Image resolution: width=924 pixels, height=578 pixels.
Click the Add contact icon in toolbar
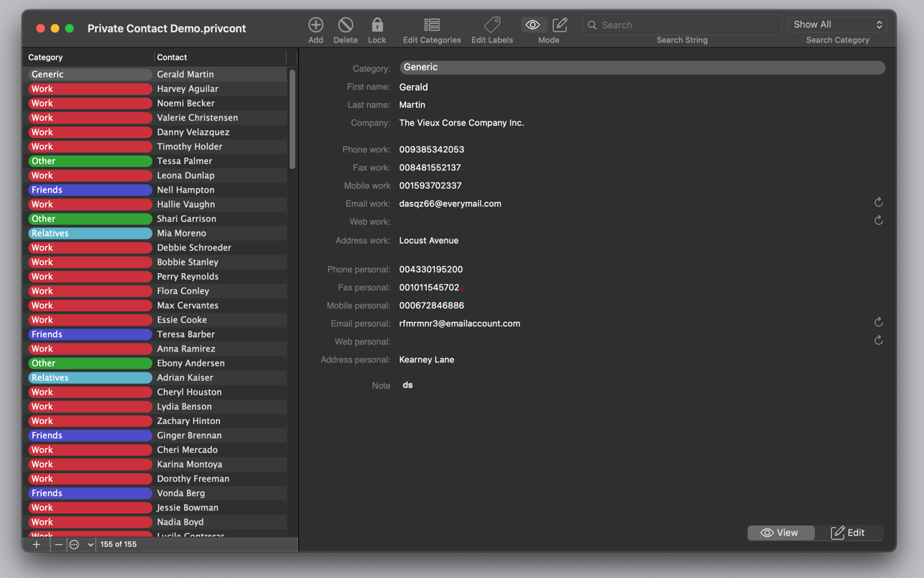(315, 25)
